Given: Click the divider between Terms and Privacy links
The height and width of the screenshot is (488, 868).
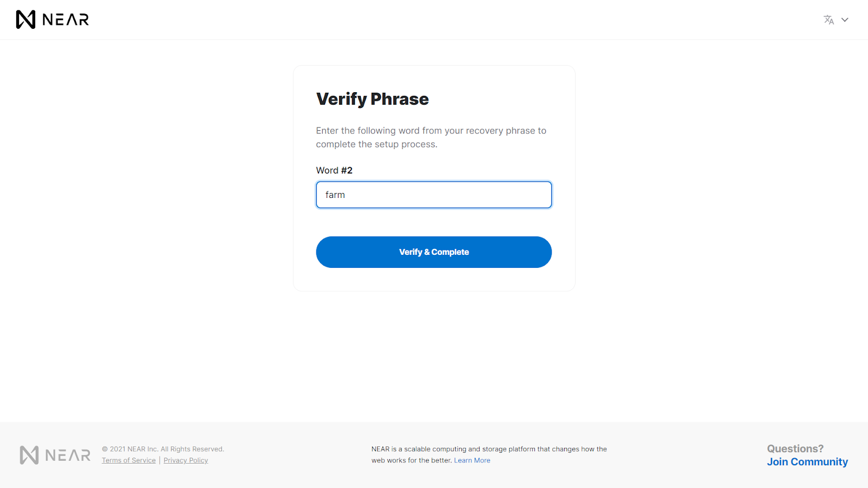Looking at the screenshot, I should (x=159, y=460).
